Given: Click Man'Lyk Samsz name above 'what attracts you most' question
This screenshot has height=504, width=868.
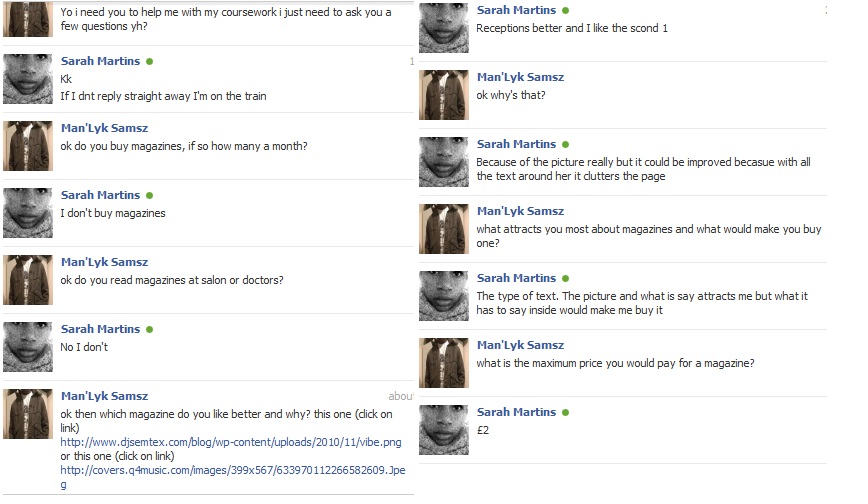Looking at the screenshot, I should click(520, 211).
